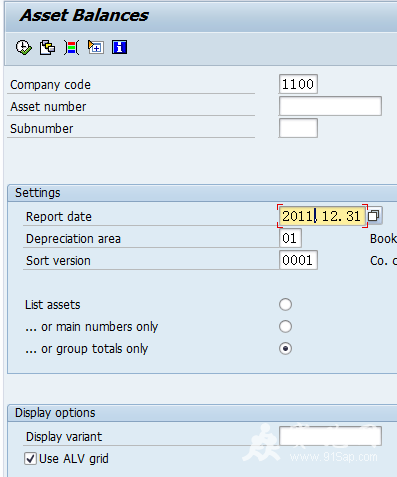Click the Asset Balances title
Screen dimensions: 397x477
click(84, 15)
